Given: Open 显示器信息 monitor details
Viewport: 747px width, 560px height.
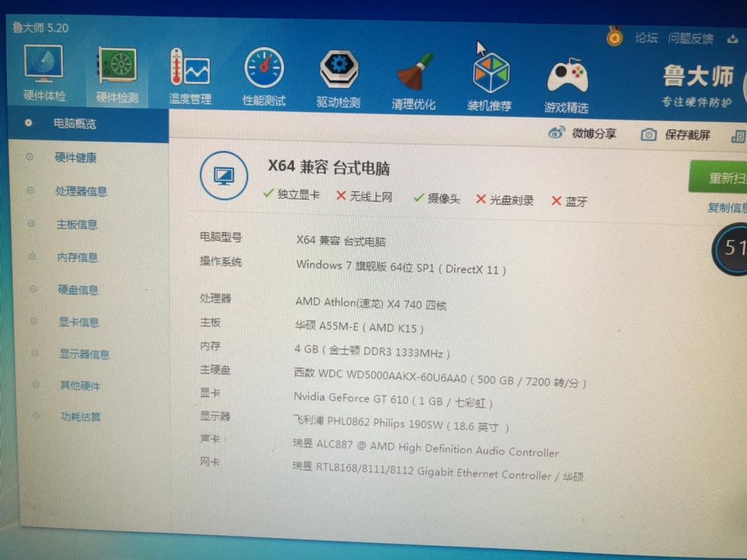Looking at the screenshot, I should [81, 354].
